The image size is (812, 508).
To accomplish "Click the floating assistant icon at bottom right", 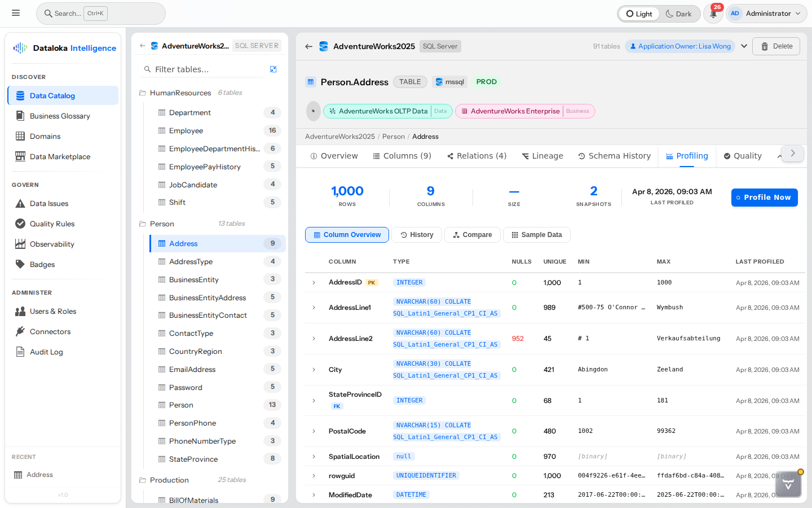I will [788, 484].
